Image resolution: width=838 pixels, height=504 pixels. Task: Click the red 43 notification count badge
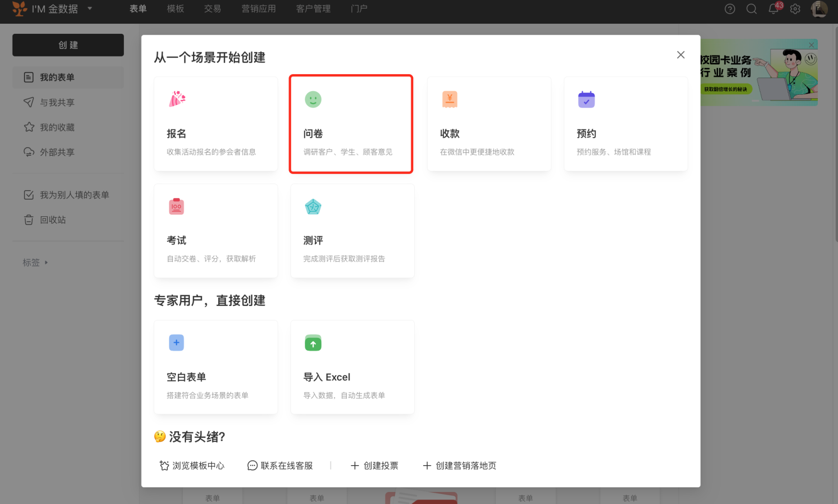click(779, 5)
